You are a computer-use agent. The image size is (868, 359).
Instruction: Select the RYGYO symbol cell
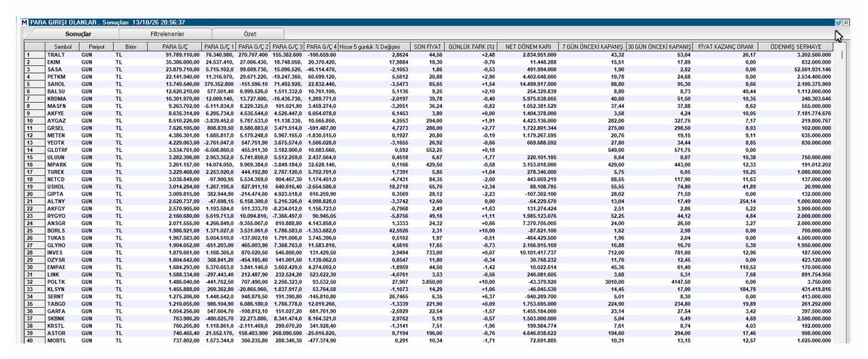[62, 216]
